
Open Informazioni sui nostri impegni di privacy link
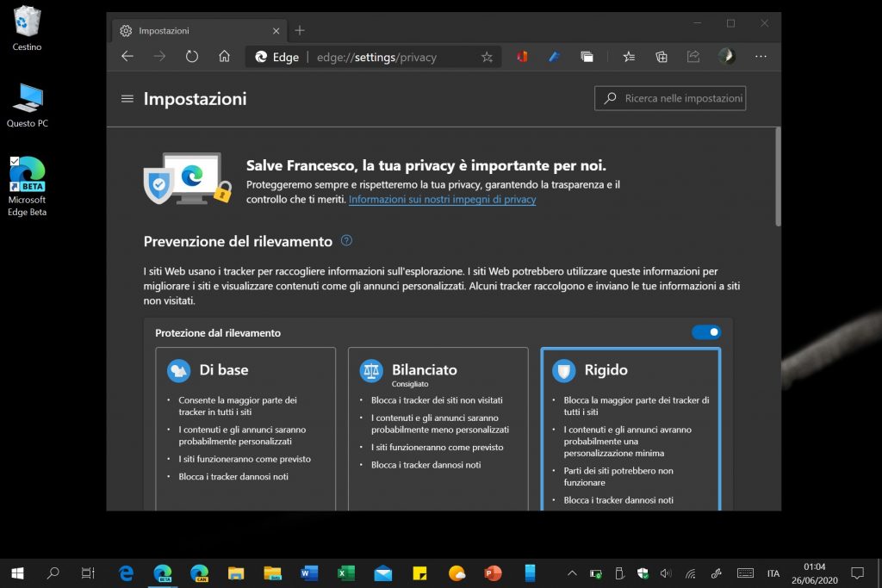point(442,200)
